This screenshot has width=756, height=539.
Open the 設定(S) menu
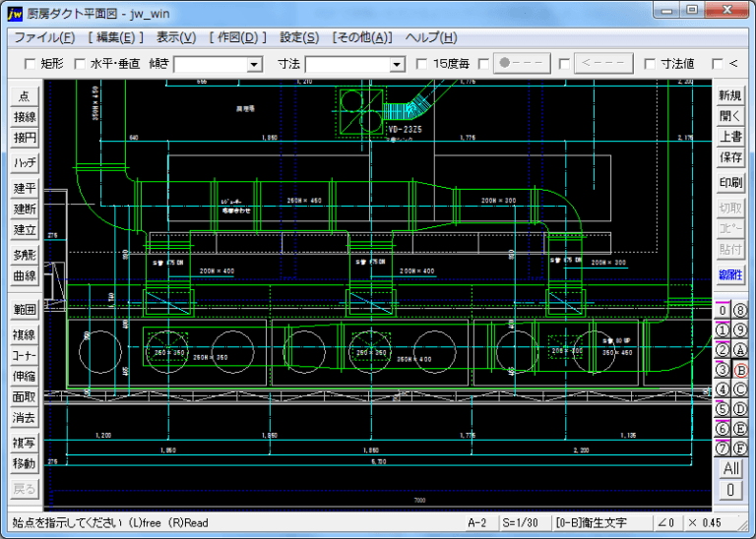[x=299, y=37]
